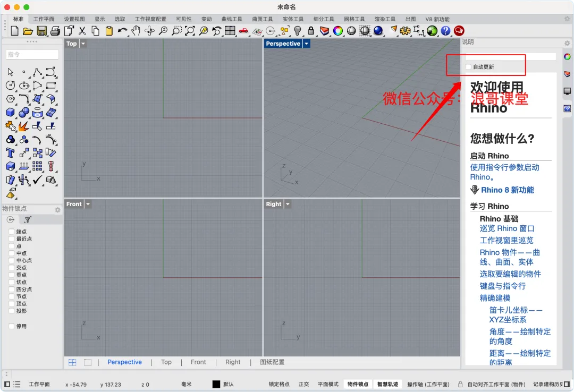The image size is (574, 392).
Task: Save the model with the floppy disk icon
Action: click(x=42, y=31)
